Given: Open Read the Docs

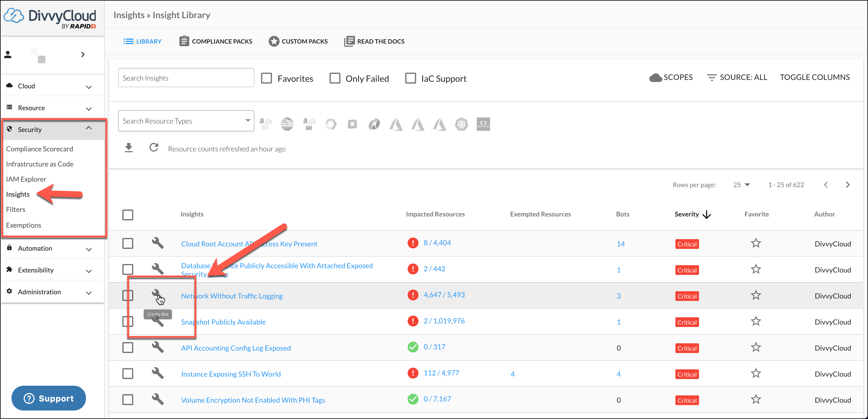Looking at the screenshot, I should click(374, 41).
